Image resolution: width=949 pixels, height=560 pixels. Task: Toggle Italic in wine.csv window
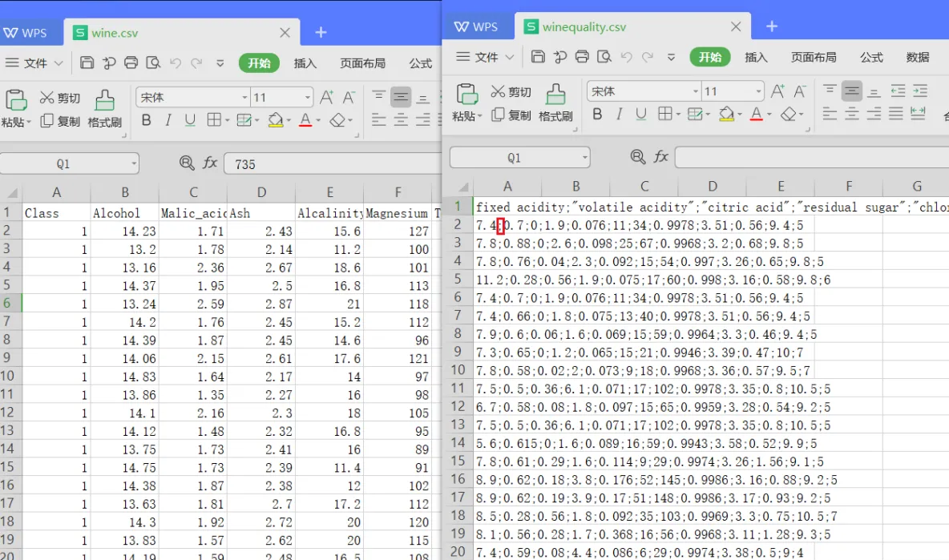pyautogui.click(x=168, y=120)
